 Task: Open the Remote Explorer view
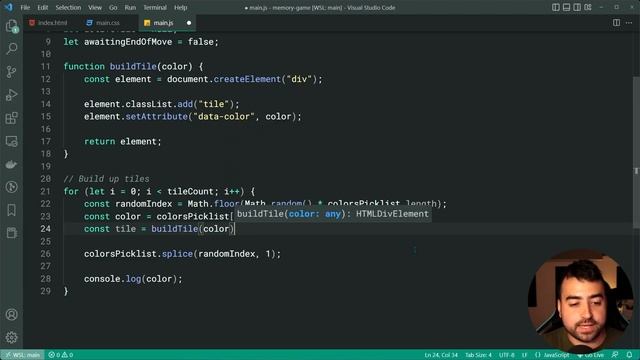[11, 141]
